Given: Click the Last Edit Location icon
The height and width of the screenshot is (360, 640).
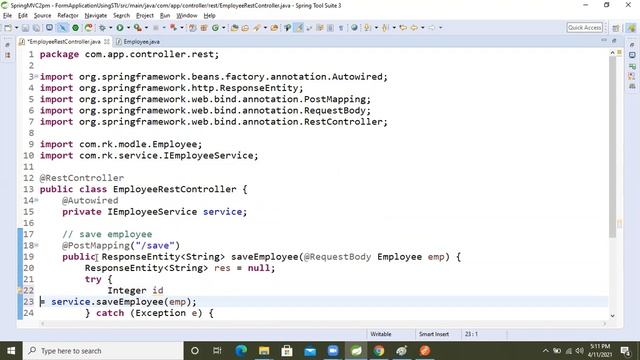Looking at the screenshot, I should point(403,28).
